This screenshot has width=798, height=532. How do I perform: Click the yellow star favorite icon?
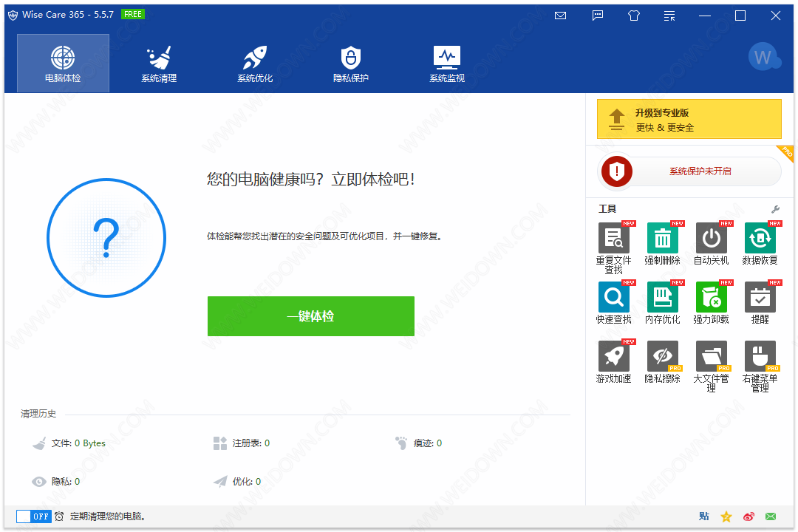pyautogui.click(x=726, y=516)
